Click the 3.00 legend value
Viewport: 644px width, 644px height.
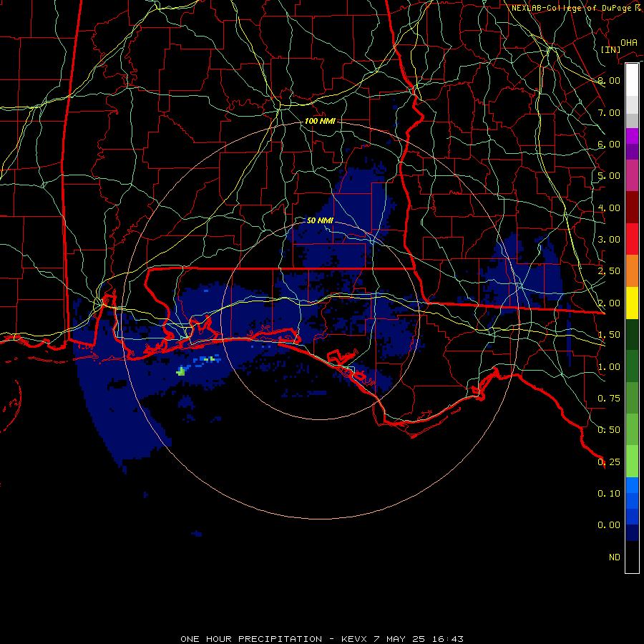(x=609, y=240)
